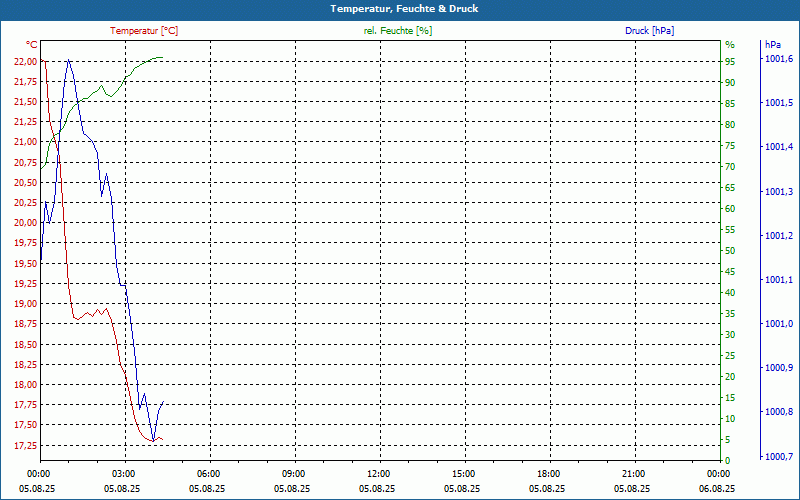The height and width of the screenshot is (500, 800).
Task: Click the '05.08.25' date under 12:00
Action: [x=377, y=488]
